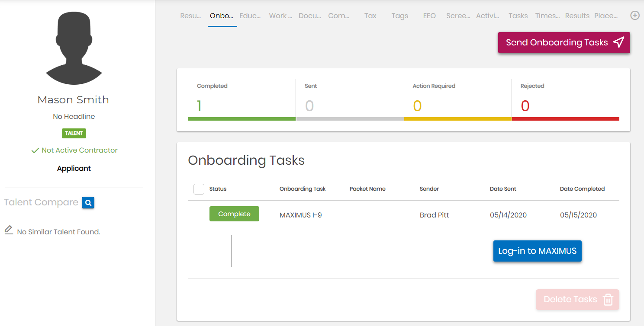Go to the Tasks tab

click(518, 16)
